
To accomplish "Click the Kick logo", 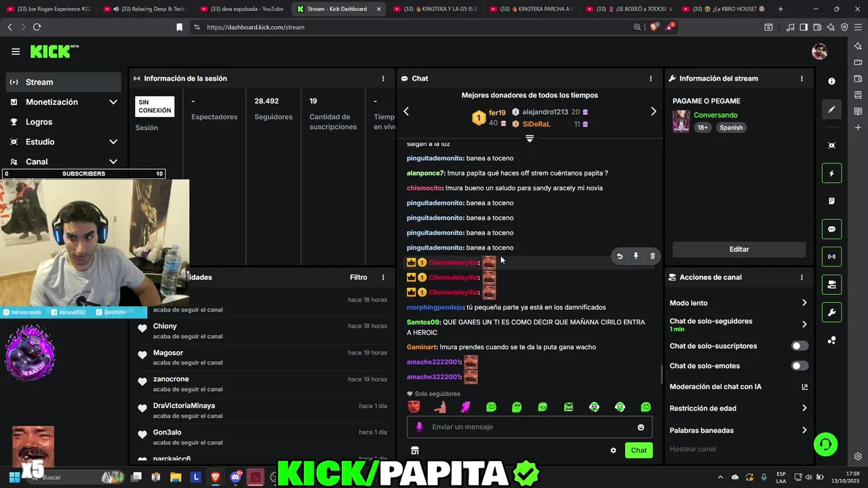I will pos(54,52).
